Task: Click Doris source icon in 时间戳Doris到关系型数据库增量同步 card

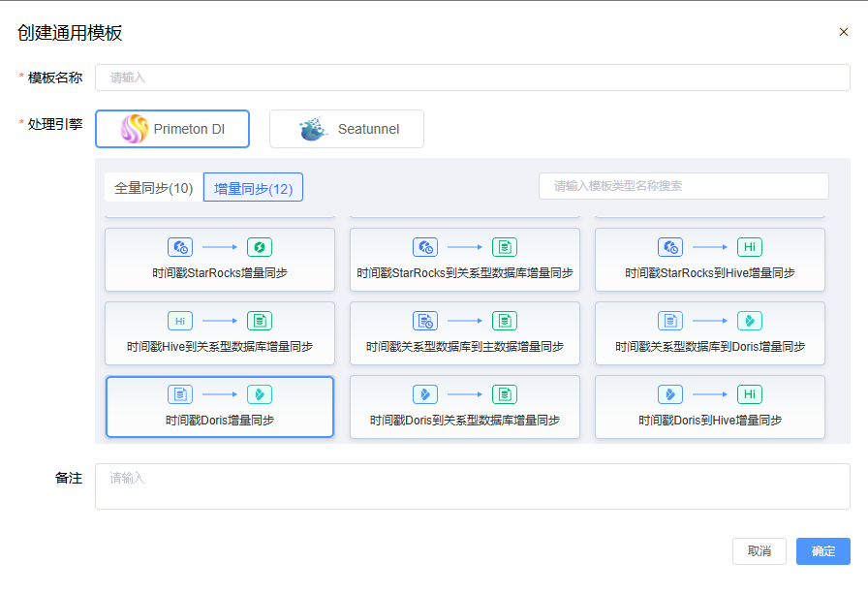Action: tap(424, 393)
